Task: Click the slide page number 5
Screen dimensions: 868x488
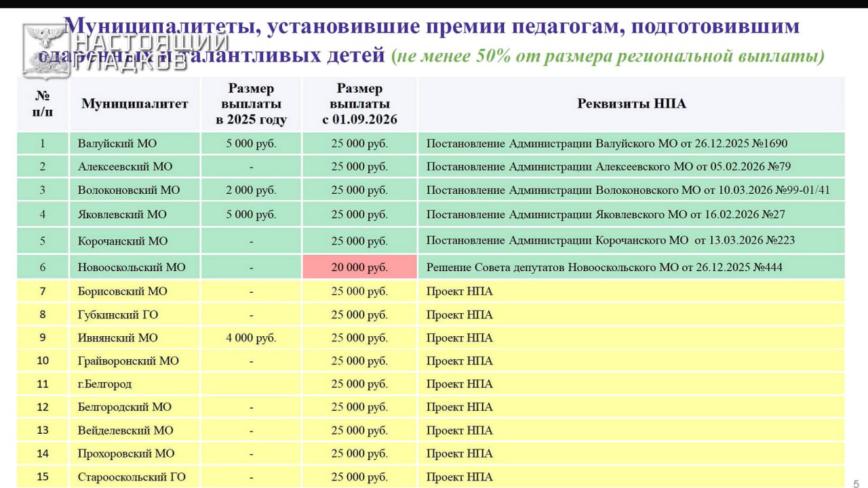Action: (x=855, y=483)
